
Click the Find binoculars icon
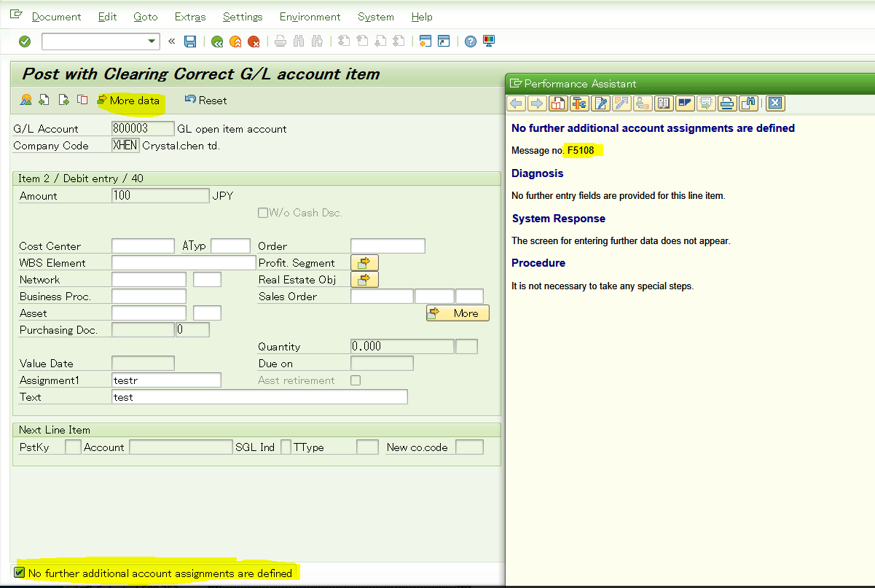click(299, 42)
